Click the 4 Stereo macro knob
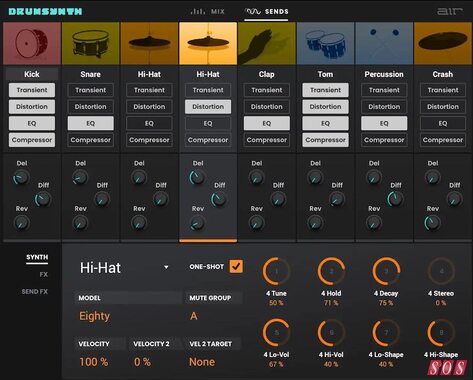The image size is (473, 380). [441, 271]
